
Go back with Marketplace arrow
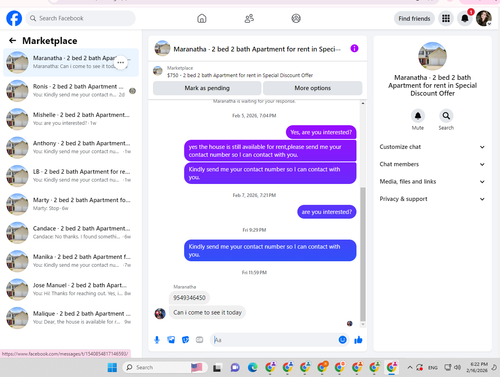click(x=13, y=41)
